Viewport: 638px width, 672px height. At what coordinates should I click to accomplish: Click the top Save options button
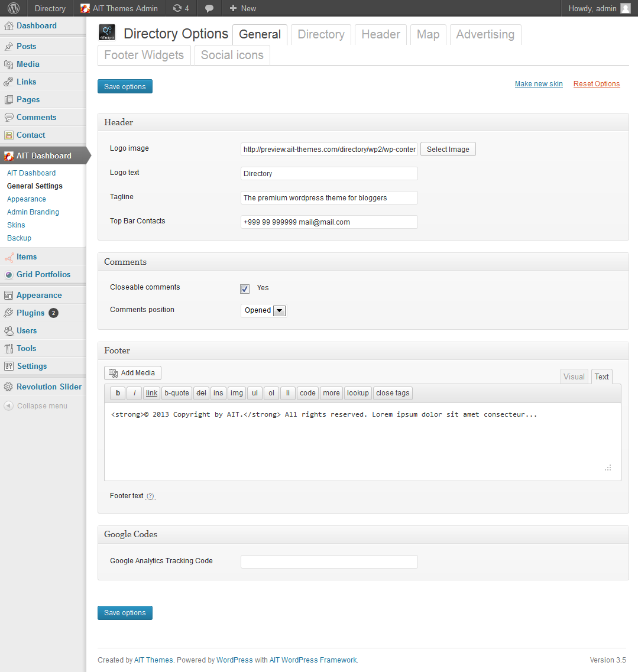coord(125,86)
